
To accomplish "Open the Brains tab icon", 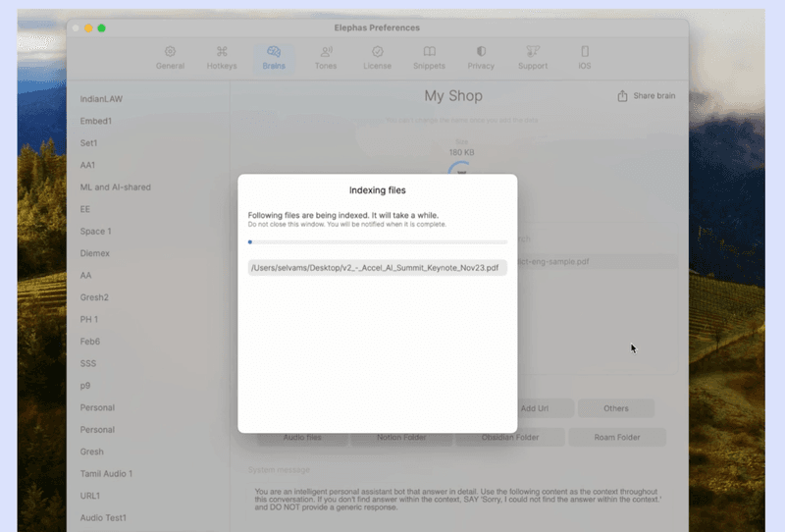I will (x=274, y=52).
